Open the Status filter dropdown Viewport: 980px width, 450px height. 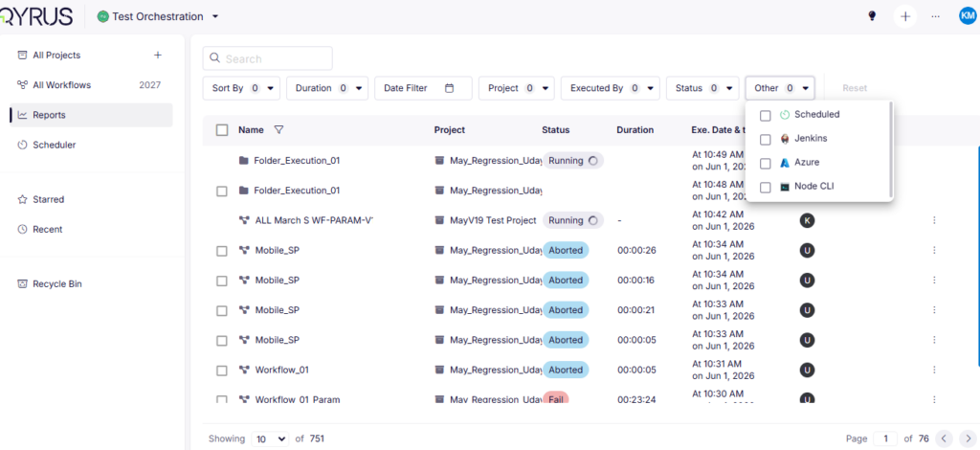[702, 88]
